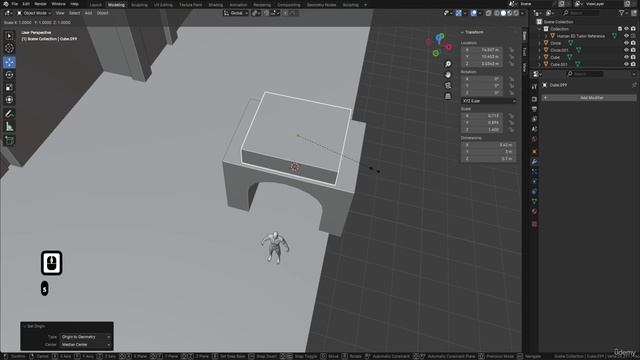Image resolution: width=640 pixels, height=360 pixels.
Task: Switch perspective/orthographic with the grid gizmo
Action: 448,96
